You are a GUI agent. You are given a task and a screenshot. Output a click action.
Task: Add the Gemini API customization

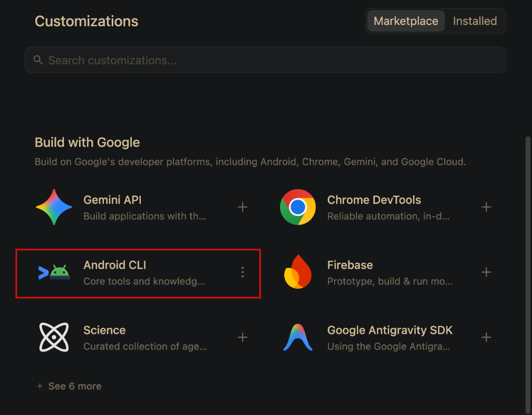(243, 207)
